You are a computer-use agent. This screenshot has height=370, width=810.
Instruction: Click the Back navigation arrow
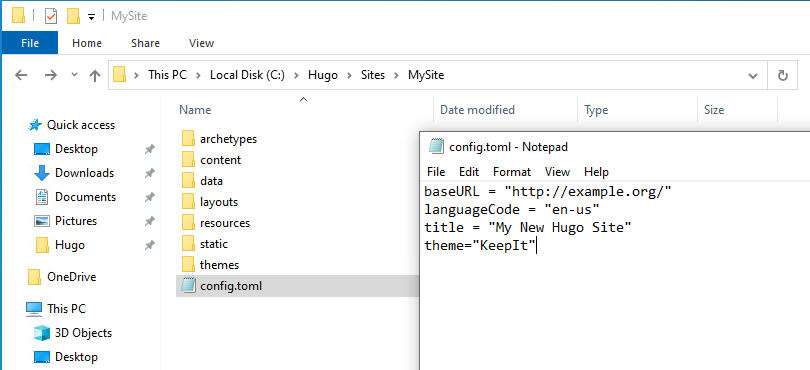(21, 75)
